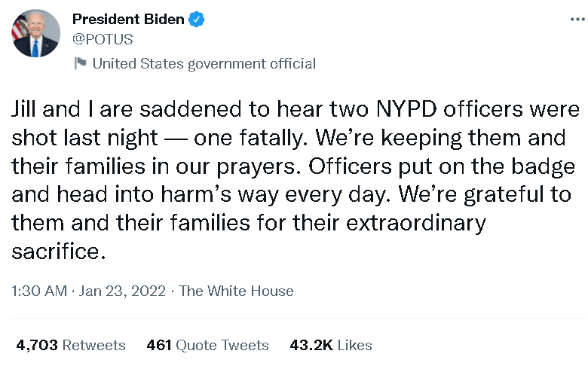The height and width of the screenshot is (369, 588).
Task: Click the President Biden display name
Action: (128, 20)
